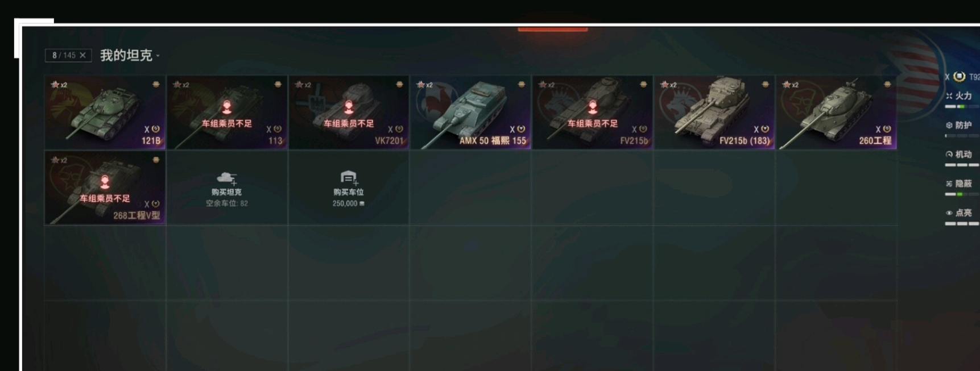Viewport: 980px width, 371px height.
Task: Click the gold marker dot on 260工程
Action: click(x=887, y=84)
